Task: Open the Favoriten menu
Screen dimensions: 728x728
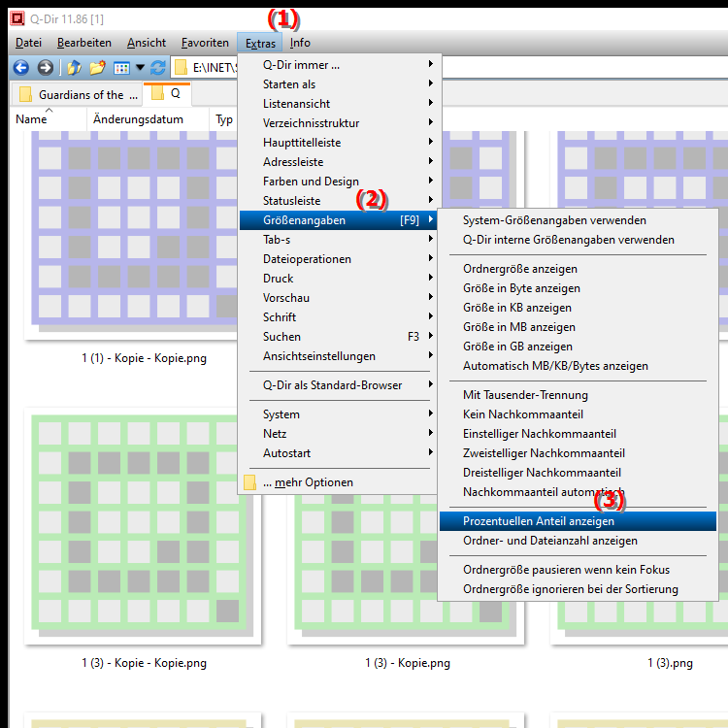Action: pyautogui.click(x=205, y=43)
